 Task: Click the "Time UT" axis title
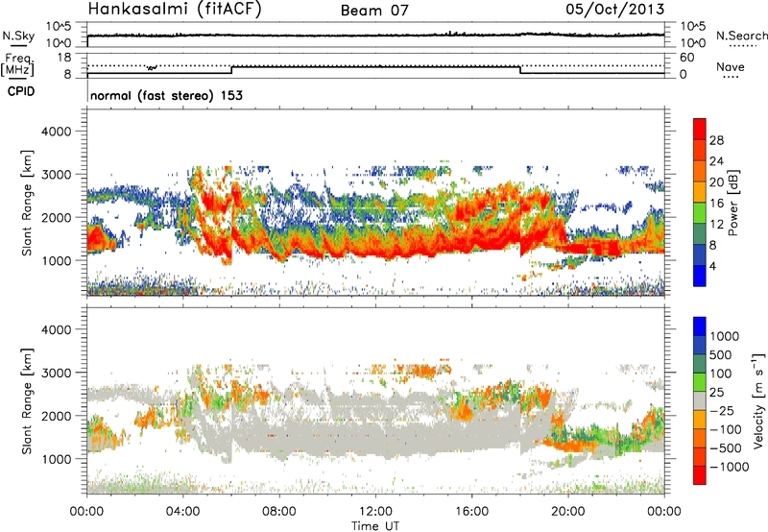(x=375, y=526)
